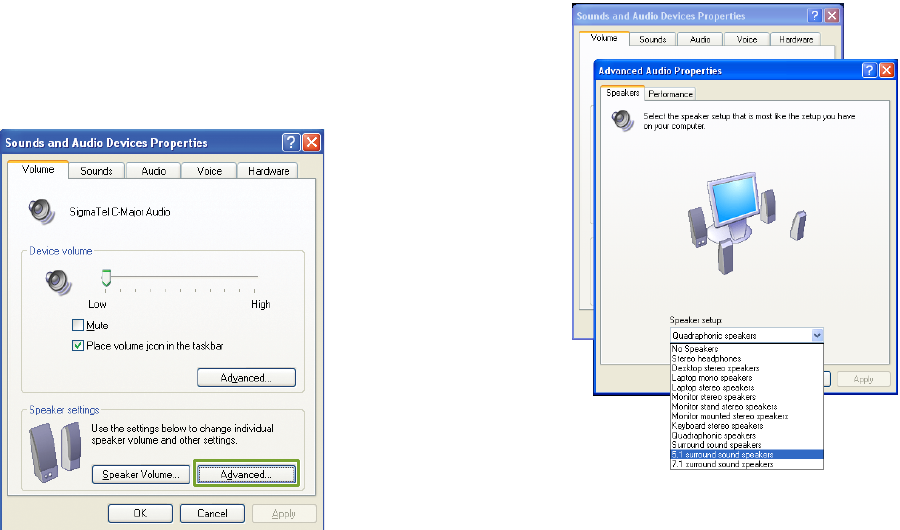This screenshot has width=900, height=530.
Task: Click the quadraphonic speaker setup preview image
Action: pos(746,223)
